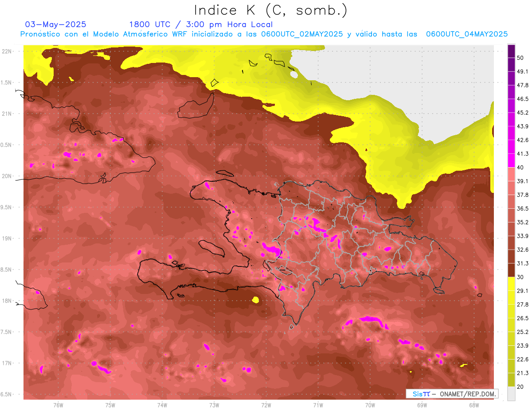532x411 pixels.
Task: Click the colorbar value "42.6"
Action: pos(523,140)
